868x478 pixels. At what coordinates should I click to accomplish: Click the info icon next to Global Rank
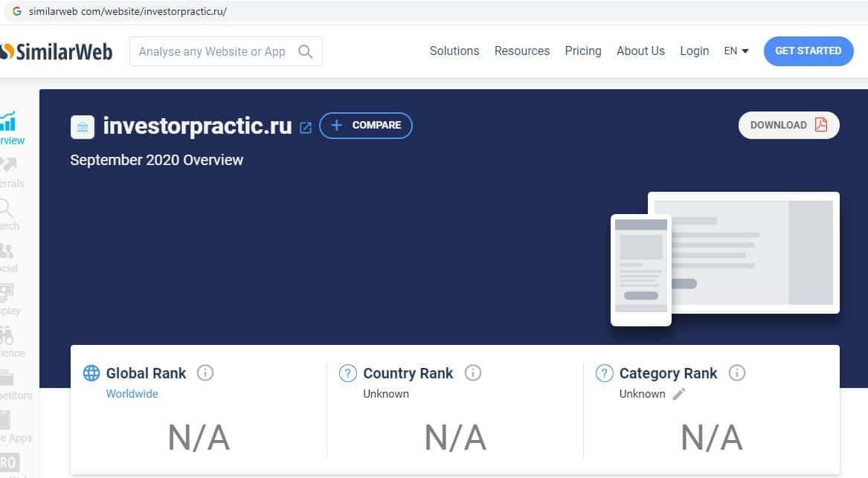coord(205,373)
